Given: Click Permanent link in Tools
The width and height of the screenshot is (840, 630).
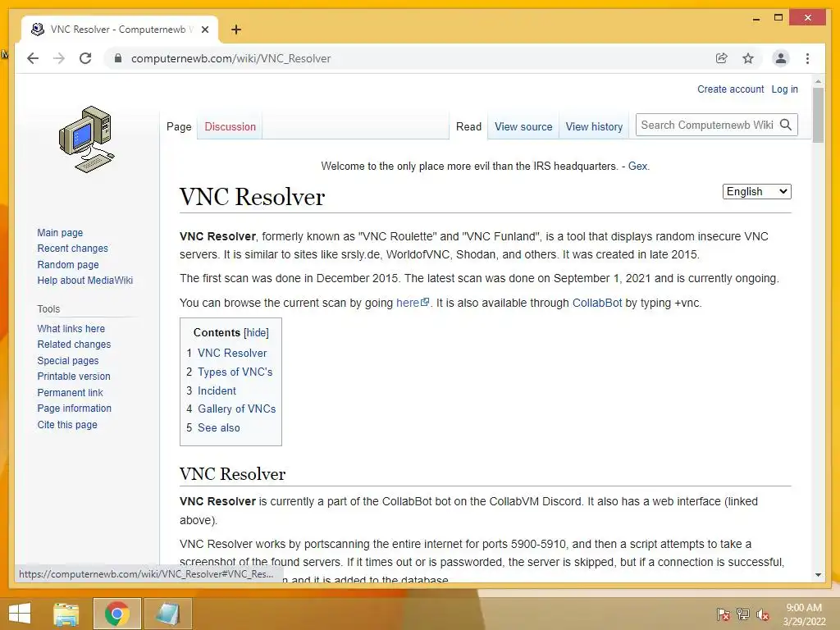Looking at the screenshot, I should click(70, 392).
